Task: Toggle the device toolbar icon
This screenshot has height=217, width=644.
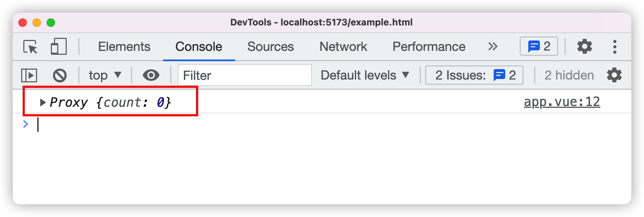Action: click(59, 47)
